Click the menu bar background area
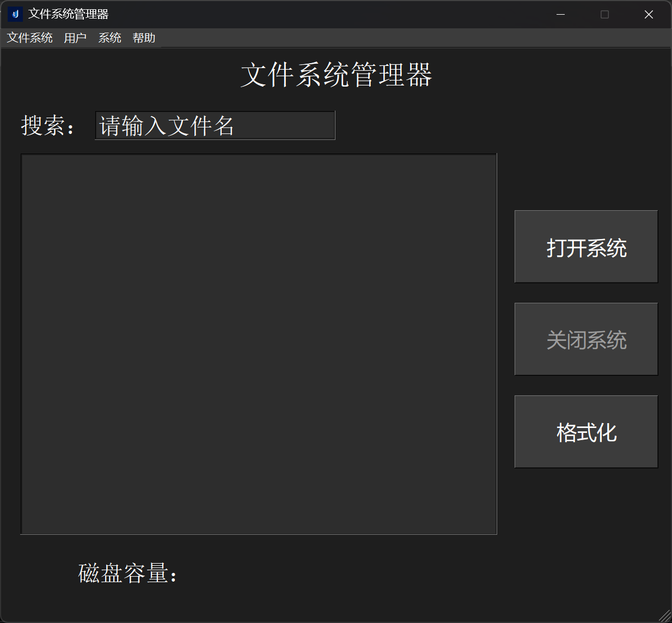 [327, 38]
